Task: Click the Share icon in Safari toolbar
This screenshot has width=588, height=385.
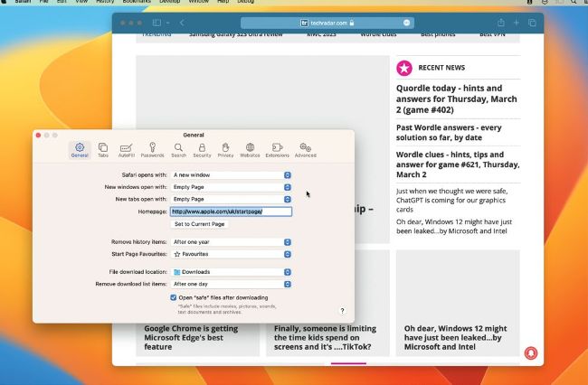Action: pos(500,23)
